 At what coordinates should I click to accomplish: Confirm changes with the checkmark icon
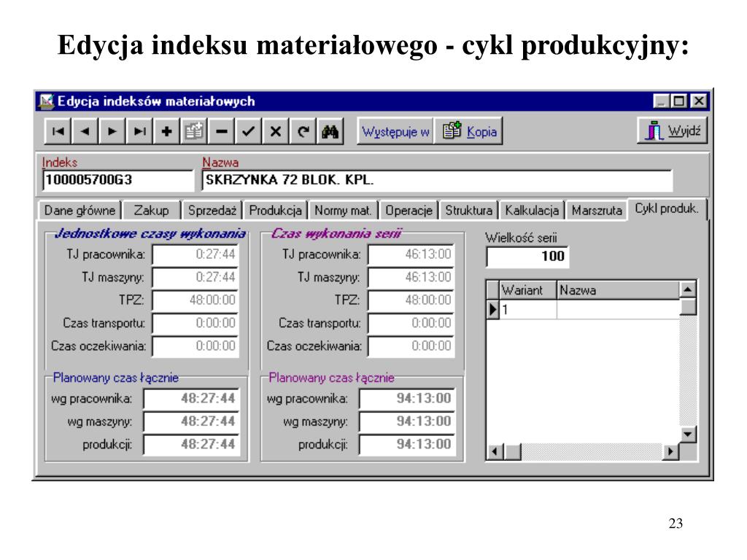pos(248,131)
